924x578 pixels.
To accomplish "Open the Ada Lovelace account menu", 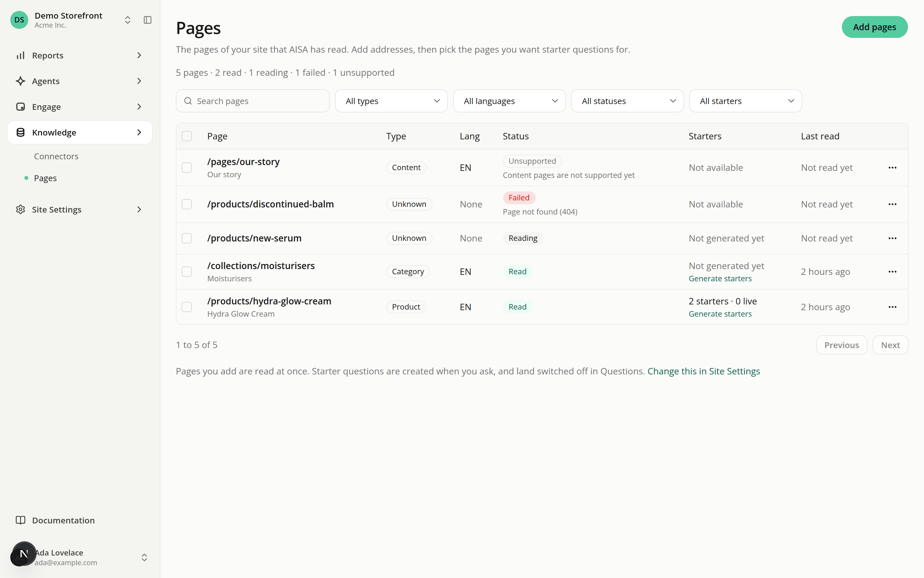I will pos(80,557).
